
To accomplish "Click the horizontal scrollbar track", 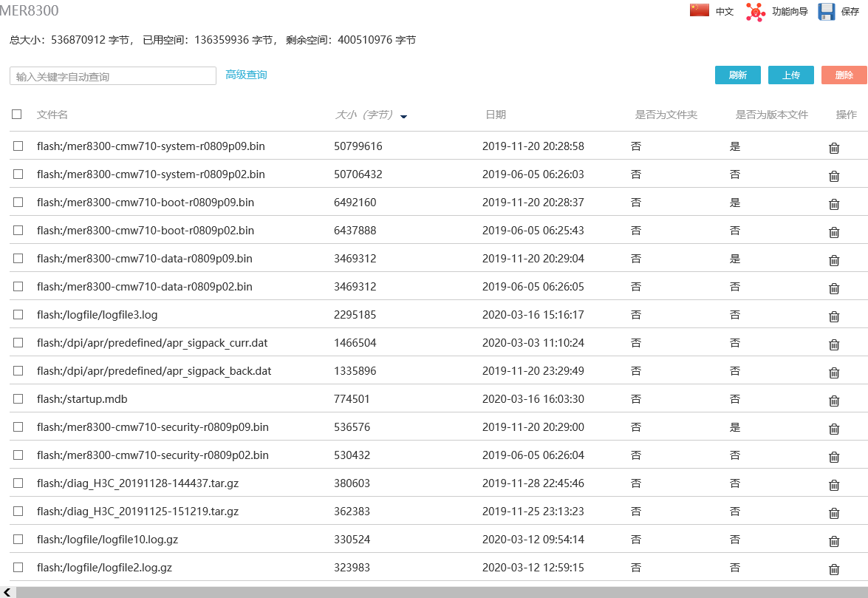I will pos(442,593).
